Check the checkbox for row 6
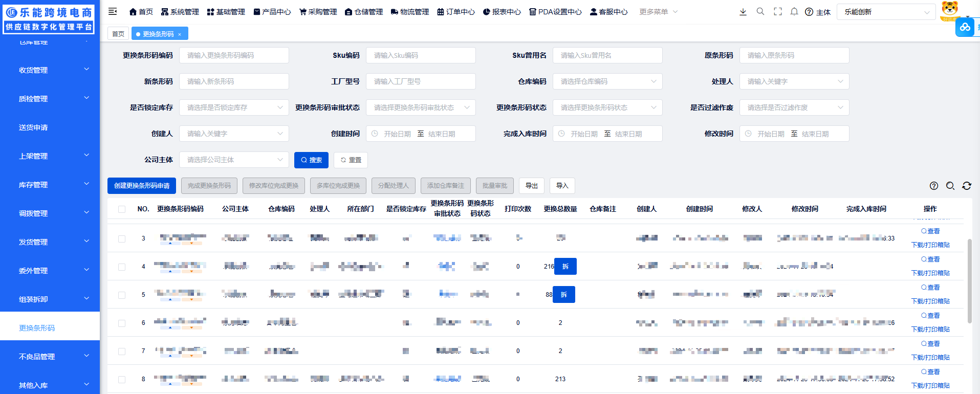 coord(122,323)
